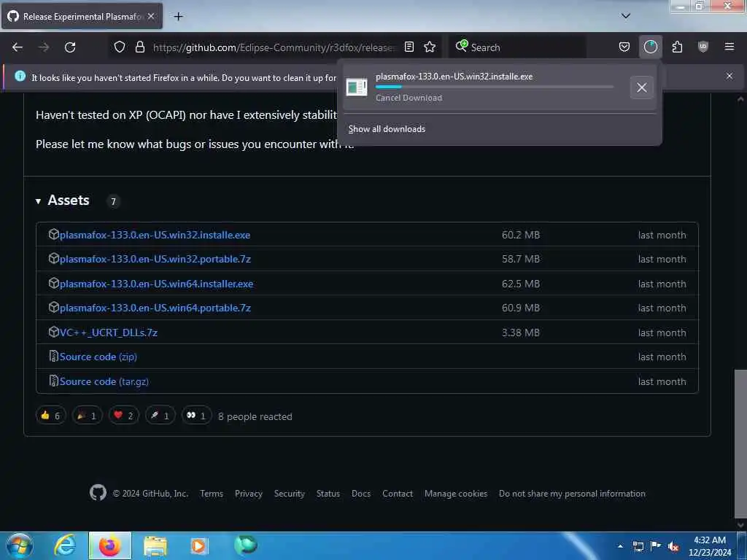The width and height of the screenshot is (747, 560).
Task: Open Security footer link
Action: (x=289, y=494)
